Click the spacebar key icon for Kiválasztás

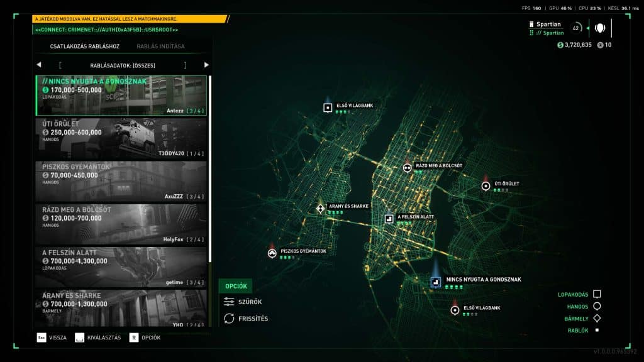pos(80,337)
